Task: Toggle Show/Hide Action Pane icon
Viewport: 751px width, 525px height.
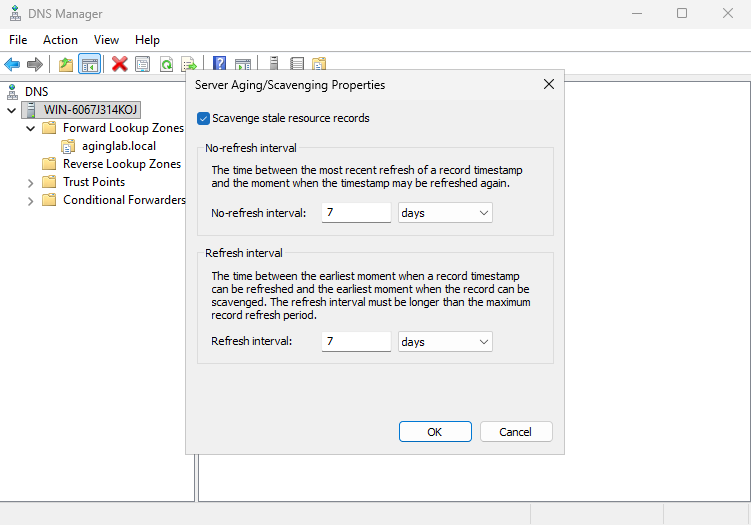Action: pyautogui.click(x=243, y=64)
